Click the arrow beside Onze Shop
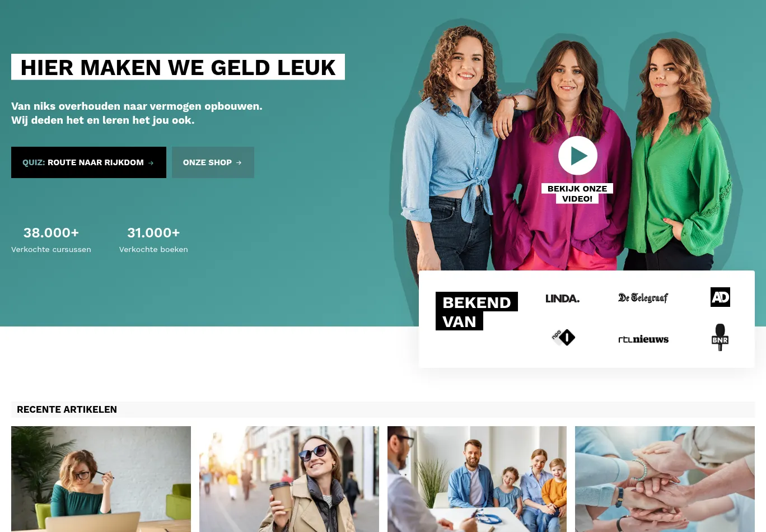 pos(239,163)
